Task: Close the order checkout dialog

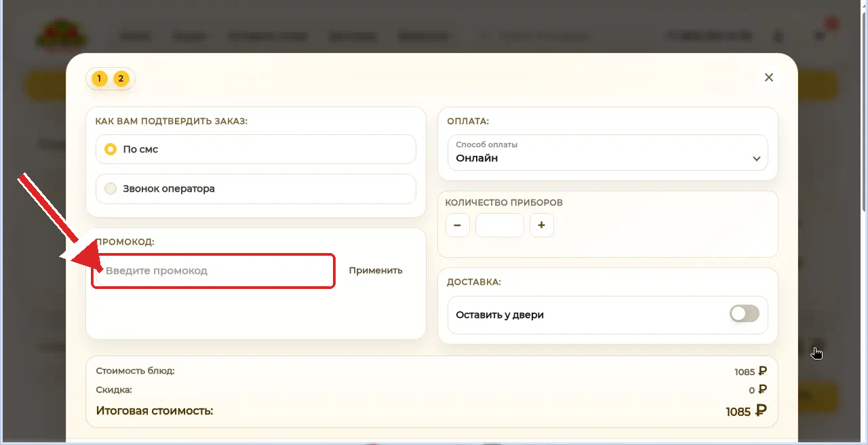Action: 768,77
